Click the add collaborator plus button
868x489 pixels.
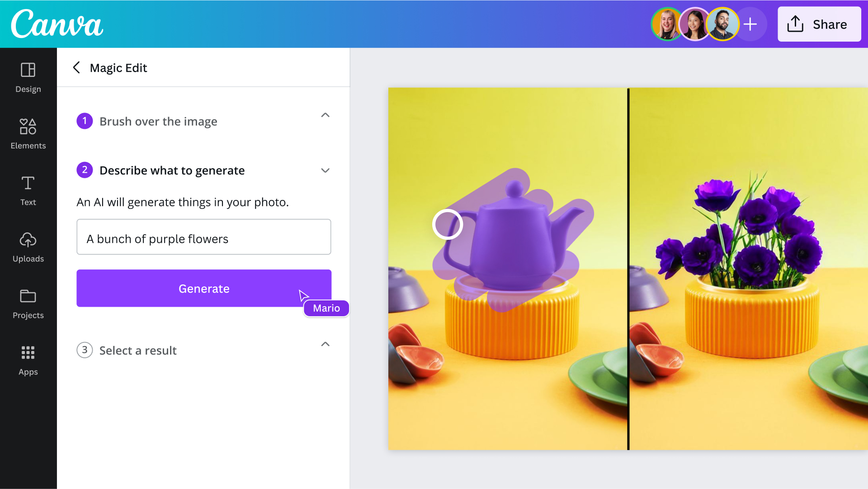pos(750,24)
